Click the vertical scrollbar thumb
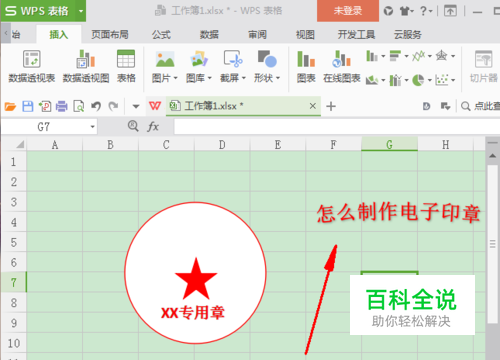Screen dimensions: 500x360 [493, 244]
